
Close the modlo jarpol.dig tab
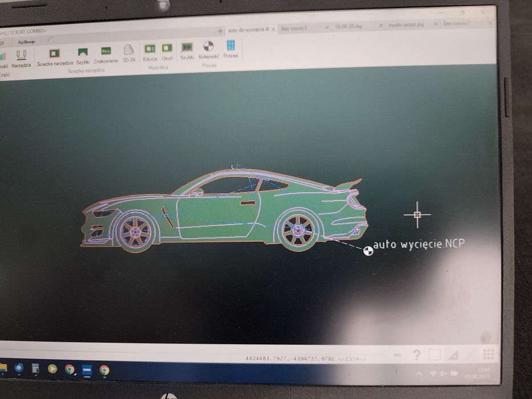435,24
